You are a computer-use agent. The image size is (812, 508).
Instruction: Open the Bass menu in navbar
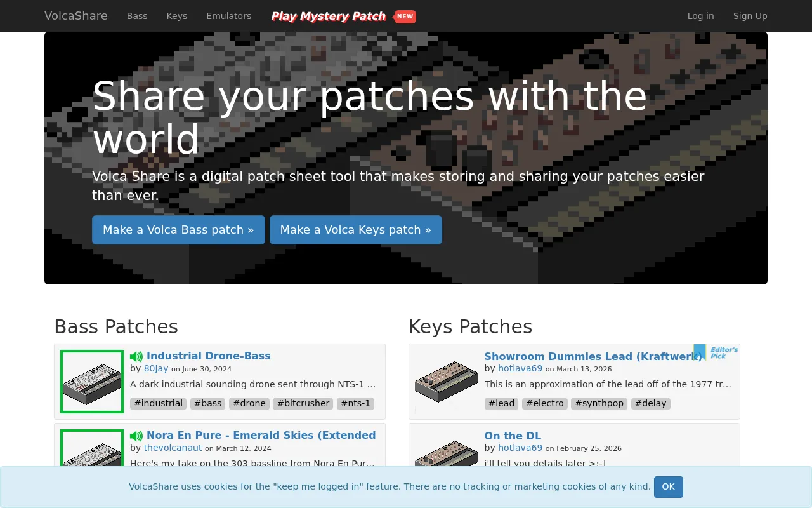tap(137, 16)
